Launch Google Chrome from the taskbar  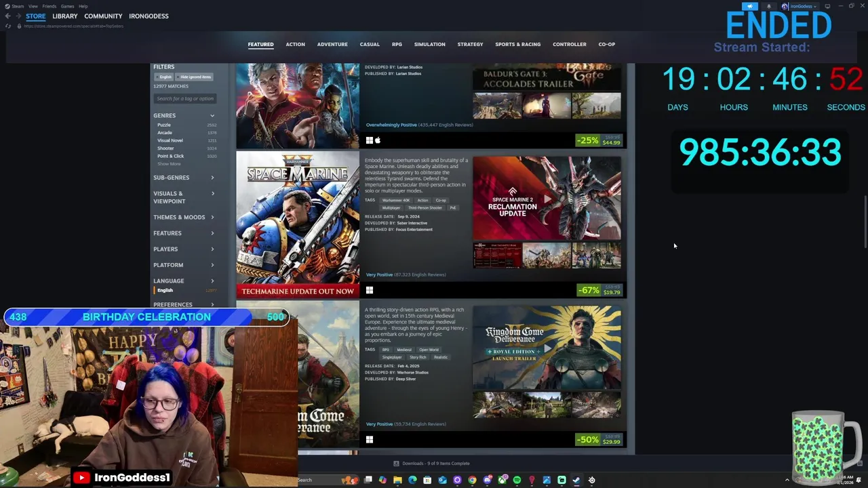tap(472, 480)
